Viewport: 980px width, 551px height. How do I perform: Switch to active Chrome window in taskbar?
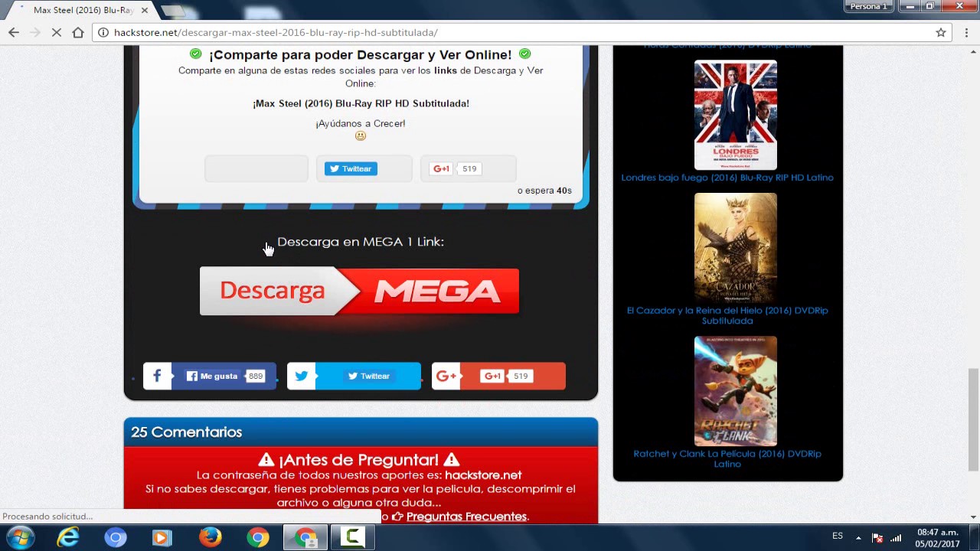305,538
